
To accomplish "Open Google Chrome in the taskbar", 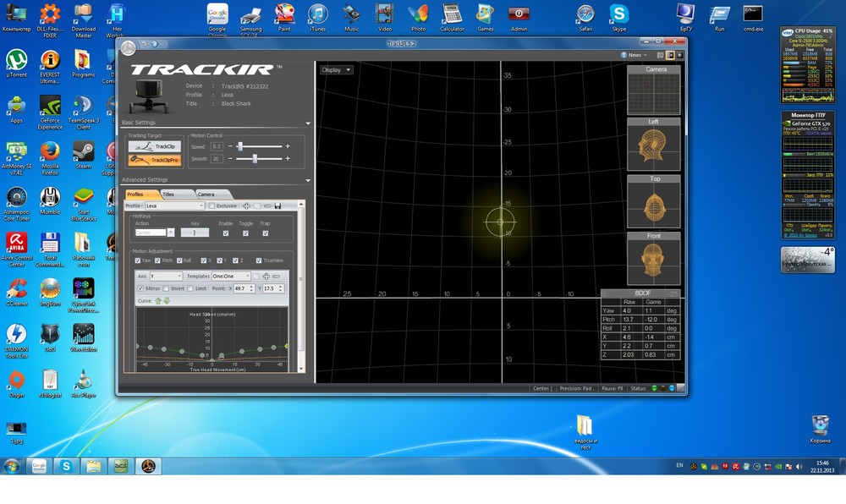I will (x=40, y=466).
